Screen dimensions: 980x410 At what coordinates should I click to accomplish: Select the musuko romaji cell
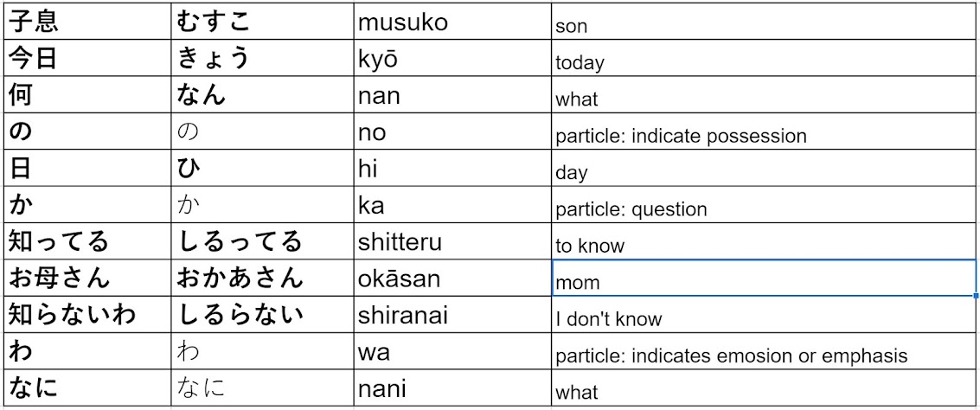(x=452, y=22)
